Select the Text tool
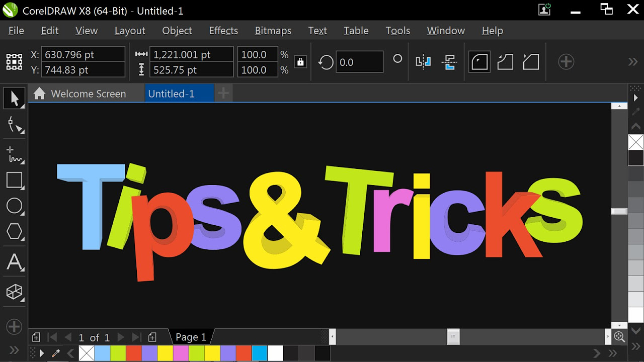The height and width of the screenshot is (362, 644). [x=14, y=262]
